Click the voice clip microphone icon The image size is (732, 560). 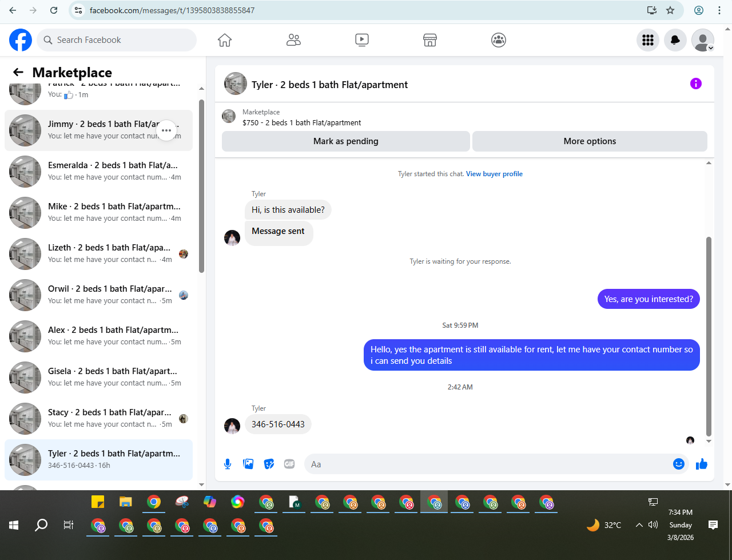pyautogui.click(x=228, y=464)
